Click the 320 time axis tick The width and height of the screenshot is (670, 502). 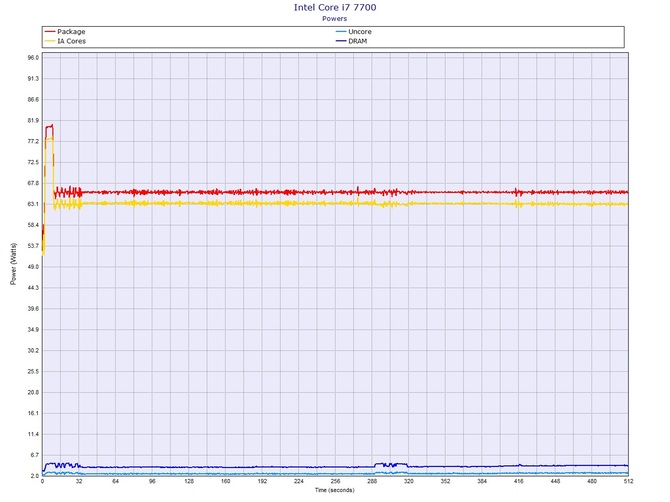409,481
